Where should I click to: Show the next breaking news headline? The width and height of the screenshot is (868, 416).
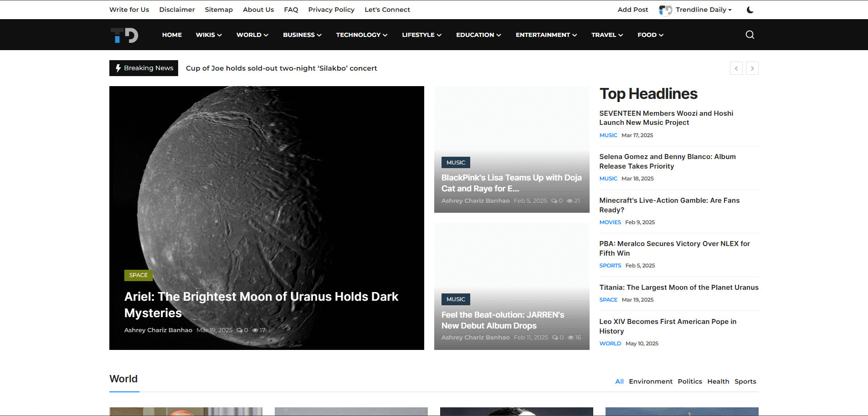(752, 68)
